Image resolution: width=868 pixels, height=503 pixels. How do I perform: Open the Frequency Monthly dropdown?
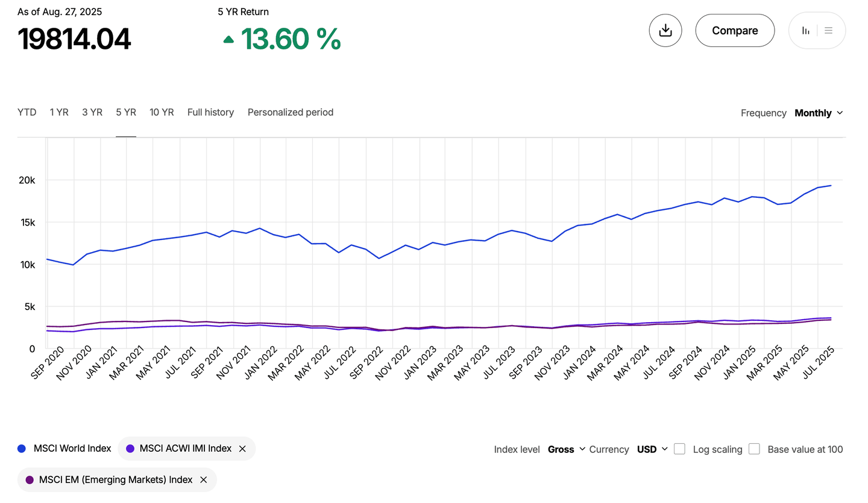[819, 113]
